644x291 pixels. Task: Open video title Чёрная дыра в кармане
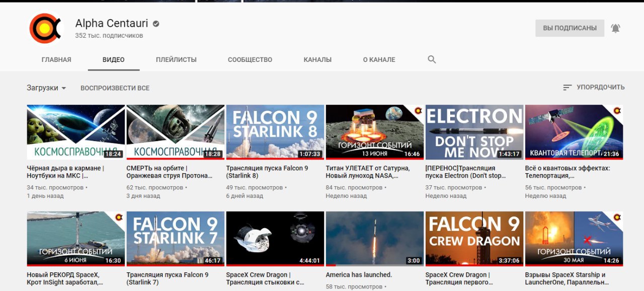(65, 172)
